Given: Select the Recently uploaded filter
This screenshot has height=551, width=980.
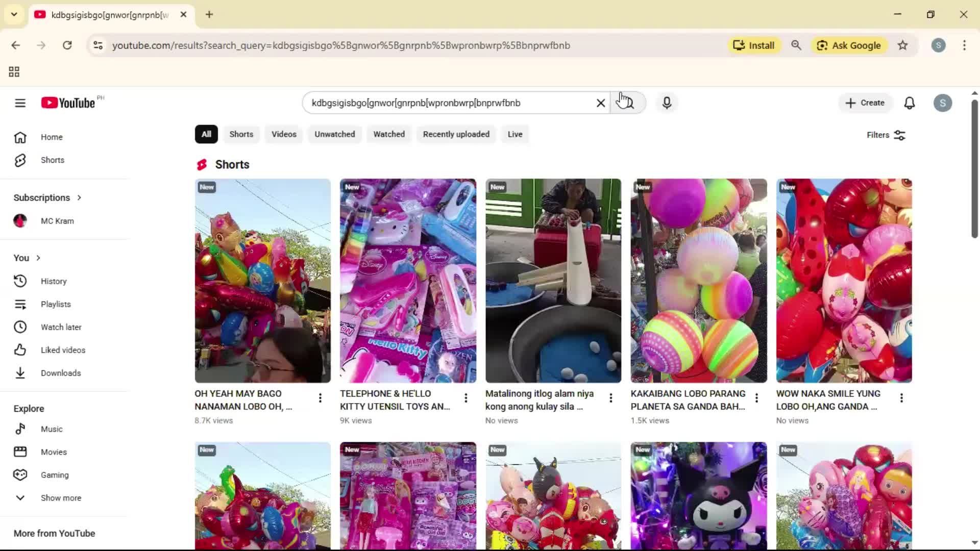Looking at the screenshot, I should coord(456,134).
